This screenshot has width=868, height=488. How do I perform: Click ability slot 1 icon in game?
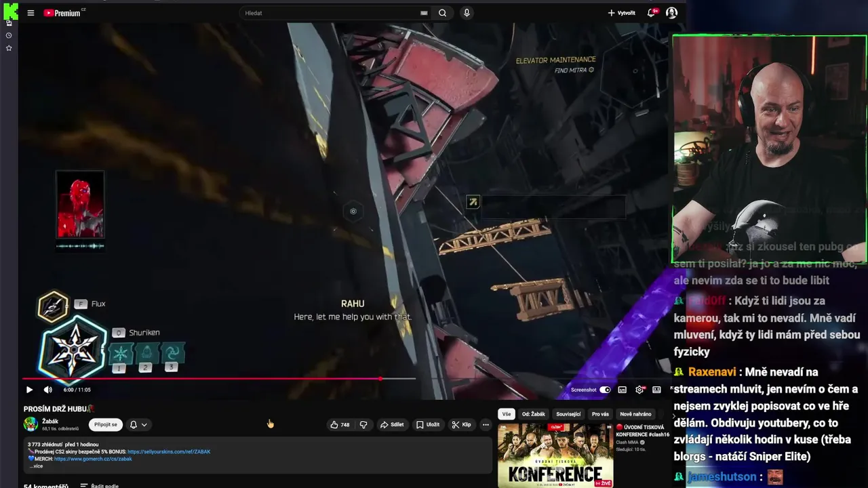tap(120, 353)
